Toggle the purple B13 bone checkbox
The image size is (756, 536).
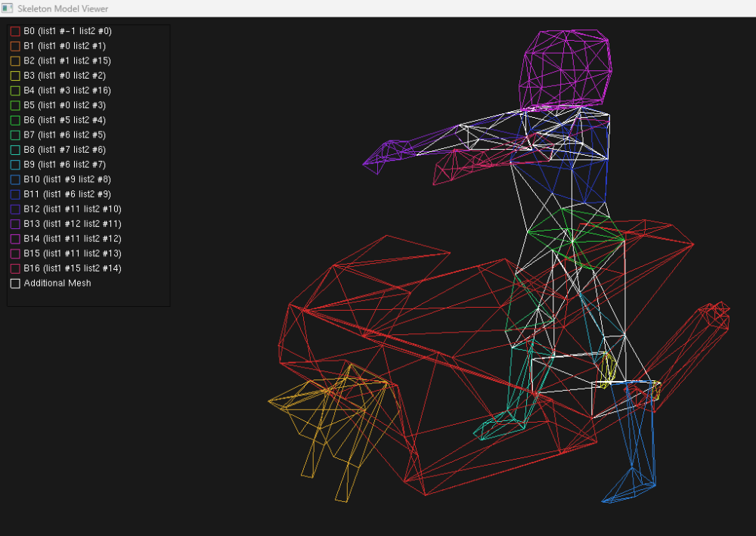pyautogui.click(x=15, y=224)
